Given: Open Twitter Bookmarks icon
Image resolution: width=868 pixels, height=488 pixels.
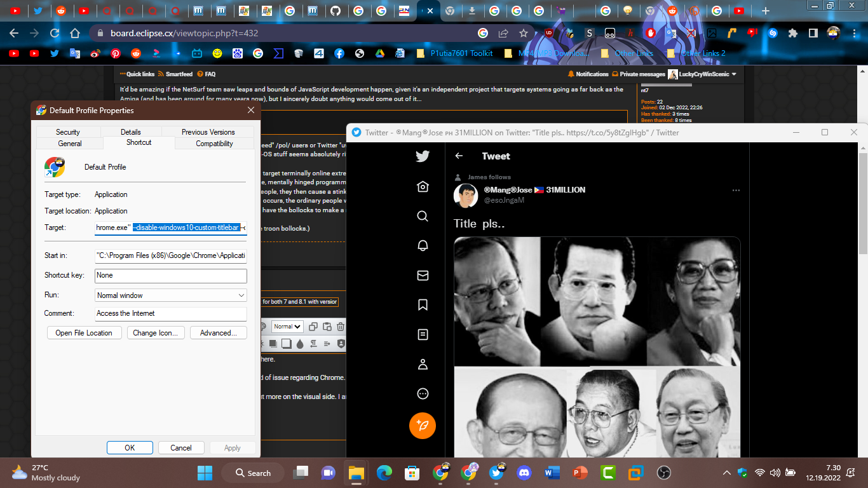Looking at the screenshot, I should pyautogui.click(x=423, y=305).
